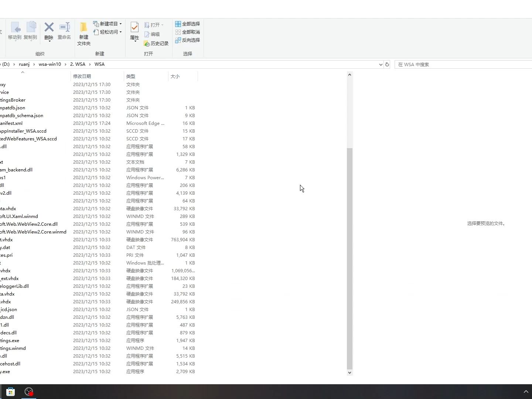The width and height of the screenshot is (532, 399).
Task: Click the final WSA breadcrumb segment
Action: pos(99,64)
